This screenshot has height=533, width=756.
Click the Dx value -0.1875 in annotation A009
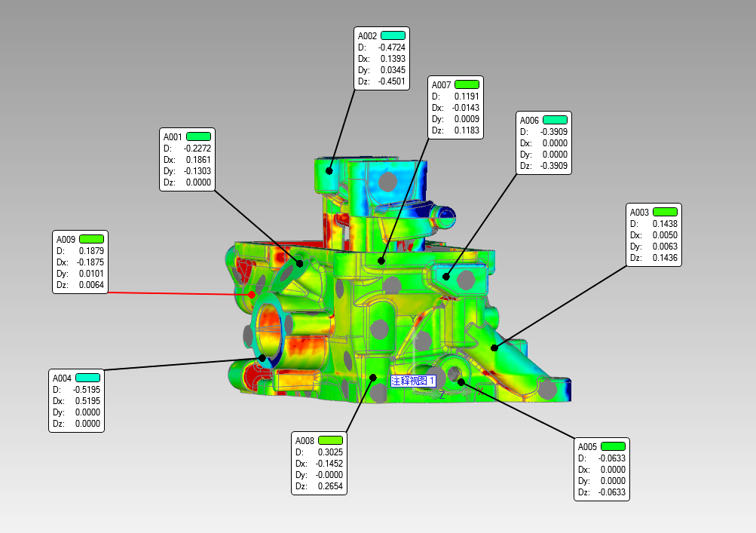[x=90, y=262]
